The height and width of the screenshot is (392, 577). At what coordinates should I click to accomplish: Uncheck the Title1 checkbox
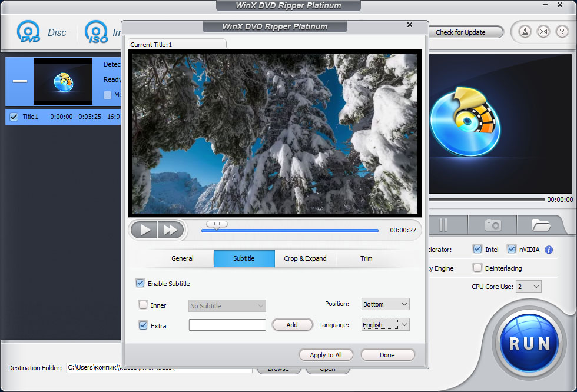[x=14, y=117]
